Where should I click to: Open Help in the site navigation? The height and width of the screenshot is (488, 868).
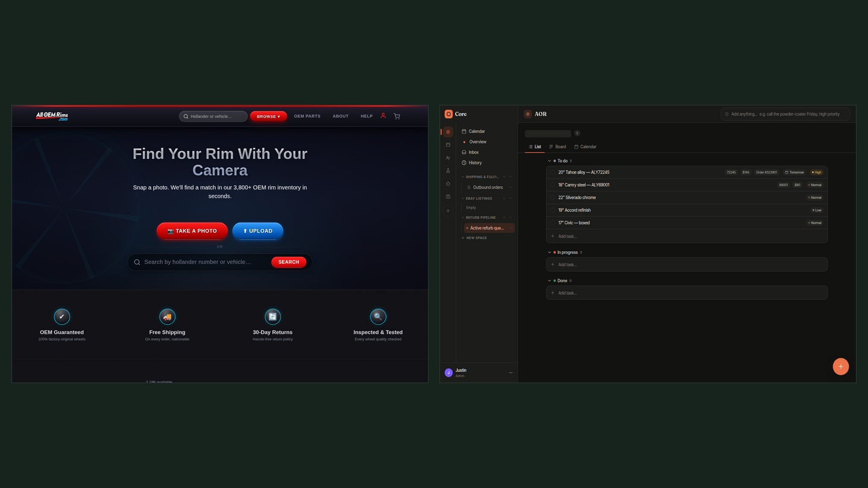(366, 116)
